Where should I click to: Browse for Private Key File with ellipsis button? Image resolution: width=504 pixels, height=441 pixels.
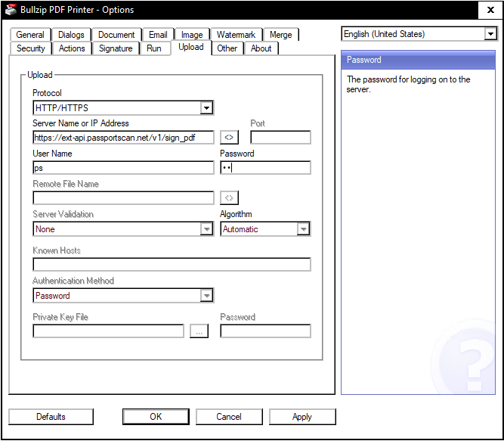(199, 331)
